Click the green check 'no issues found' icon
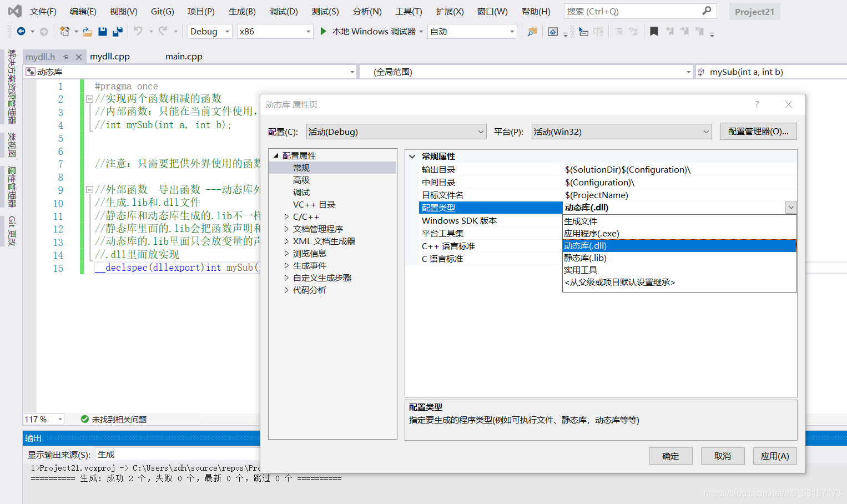847x504 pixels. (84, 419)
